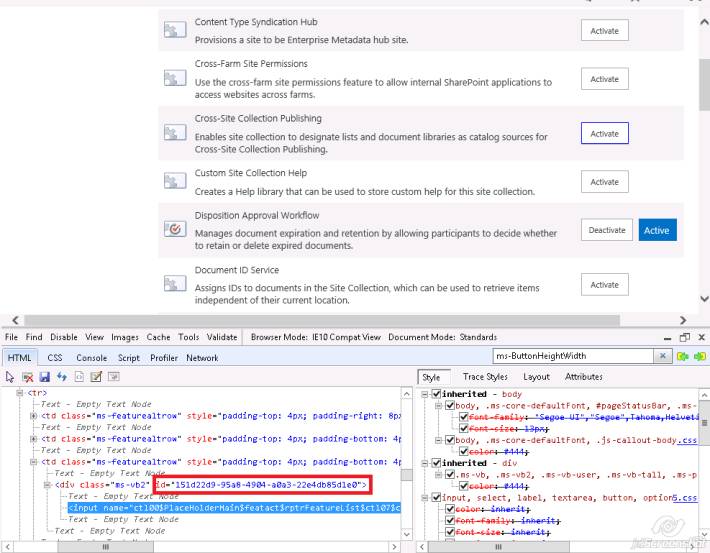Open the Attributes tab
The width and height of the screenshot is (710, 553).
tap(584, 377)
